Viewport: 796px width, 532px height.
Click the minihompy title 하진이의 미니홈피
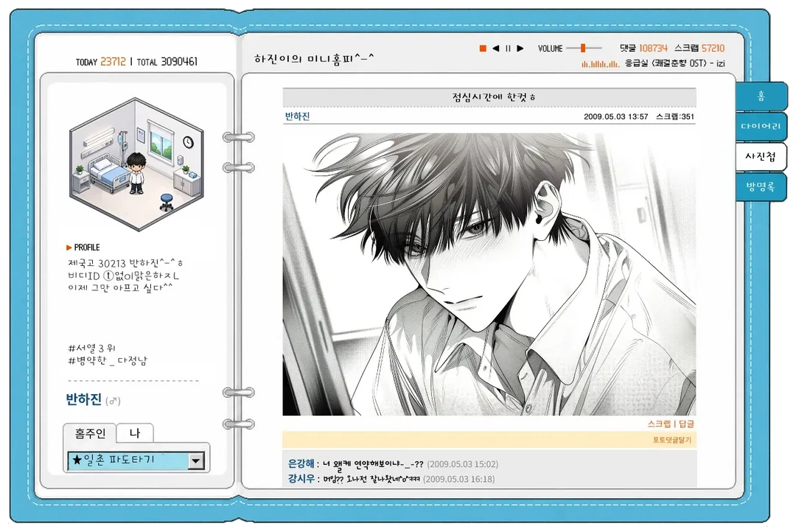pyautogui.click(x=314, y=58)
